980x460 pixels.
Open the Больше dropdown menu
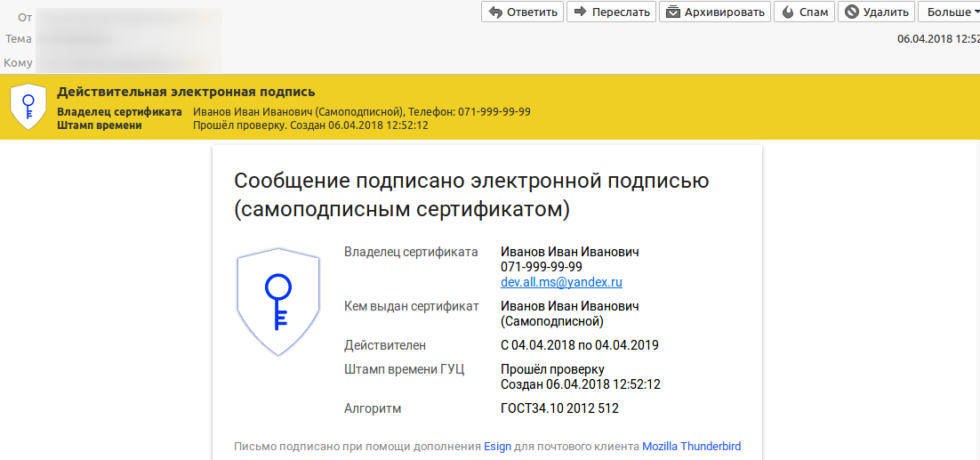949,12
